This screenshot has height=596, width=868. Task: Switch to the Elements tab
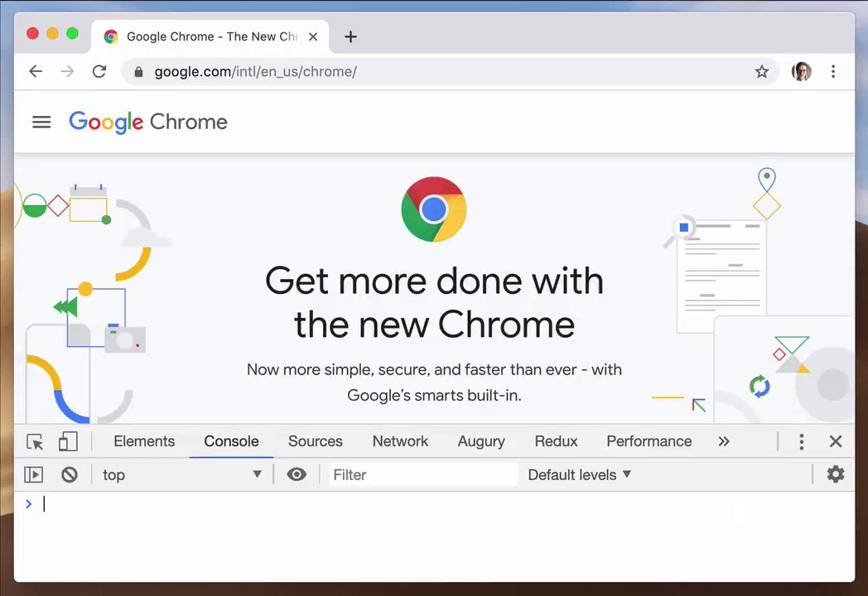pyautogui.click(x=144, y=441)
